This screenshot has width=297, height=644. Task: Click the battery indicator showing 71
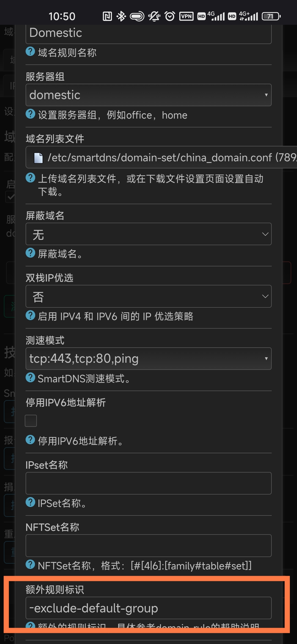[x=270, y=16]
